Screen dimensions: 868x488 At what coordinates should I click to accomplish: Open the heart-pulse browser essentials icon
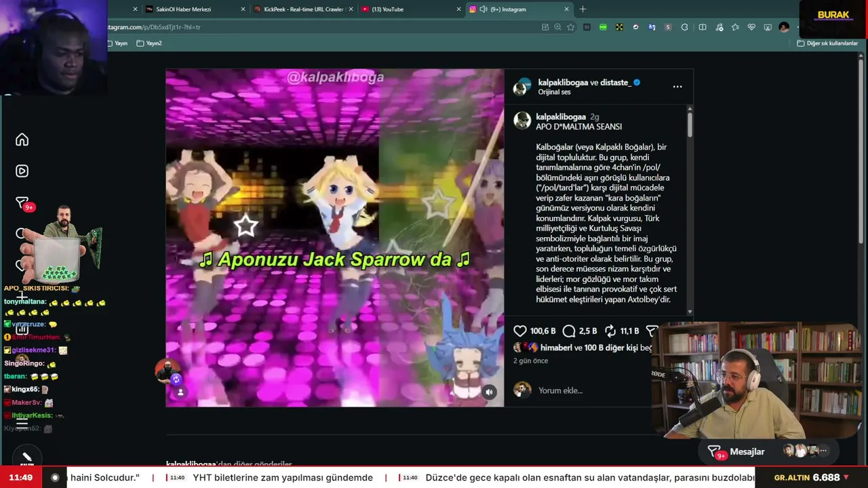pyautogui.click(x=751, y=27)
